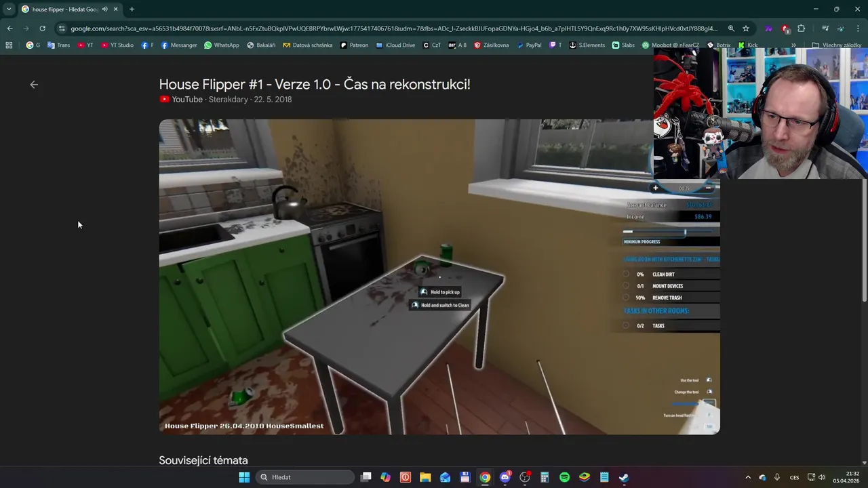The width and height of the screenshot is (868, 488).
Task: Open the WhatsApp bookmark
Action: pos(222,45)
